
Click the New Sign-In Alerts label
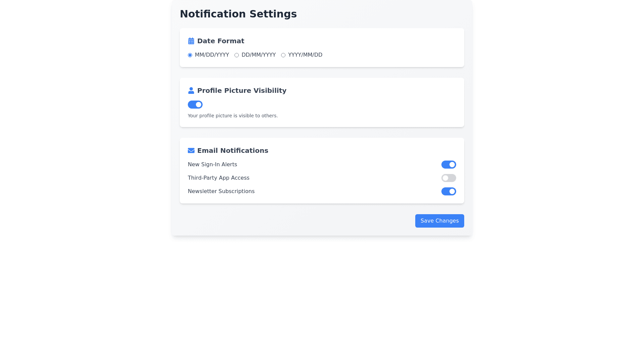pyautogui.click(x=212, y=165)
